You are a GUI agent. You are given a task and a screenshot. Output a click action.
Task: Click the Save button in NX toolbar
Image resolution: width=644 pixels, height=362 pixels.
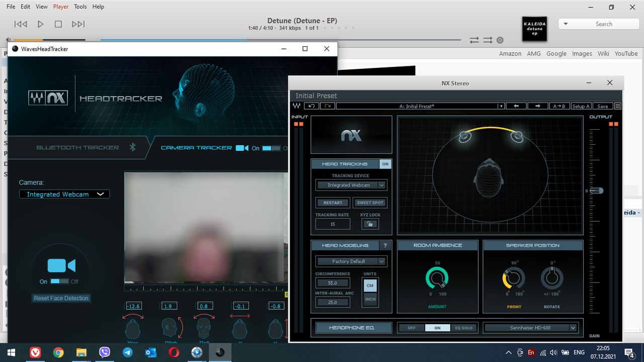pyautogui.click(x=603, y=106)
